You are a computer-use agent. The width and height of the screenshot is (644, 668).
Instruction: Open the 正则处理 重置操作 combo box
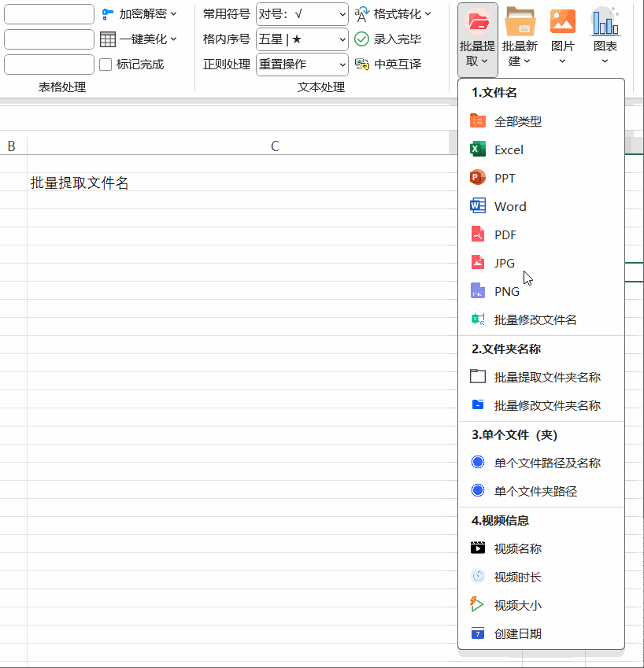tap(302, 65)
